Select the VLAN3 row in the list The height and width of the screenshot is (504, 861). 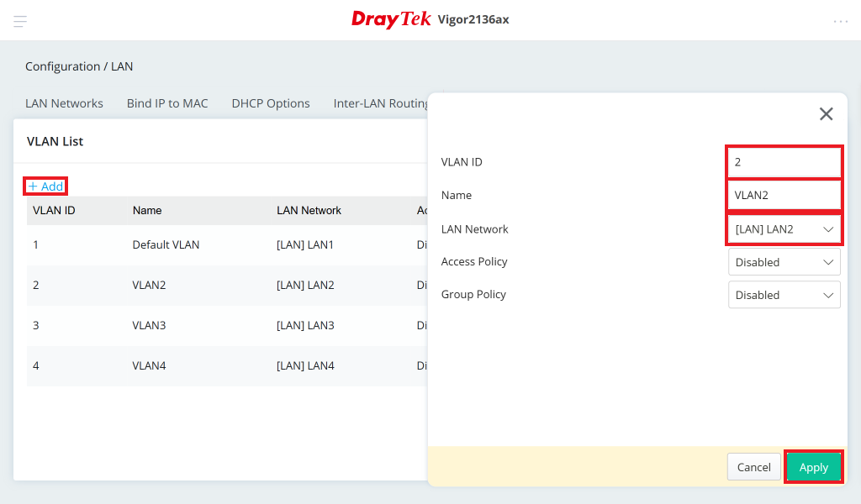click(x=149, y=325)
